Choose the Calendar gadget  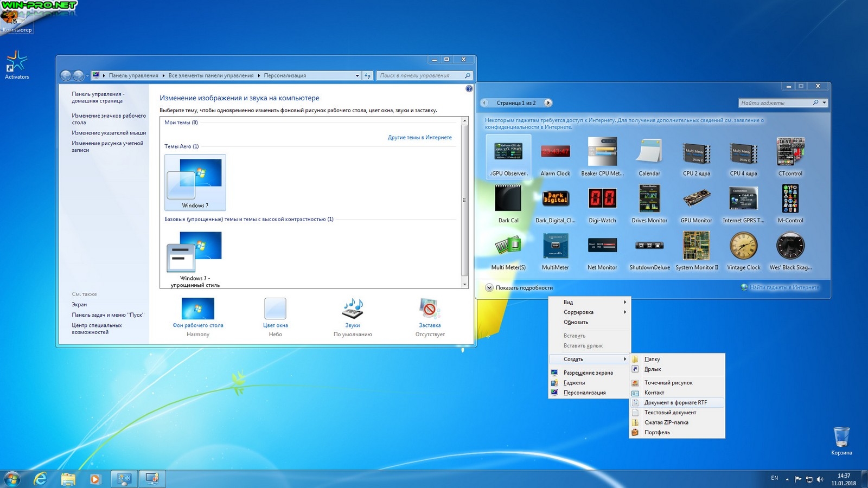click(649, 156)
